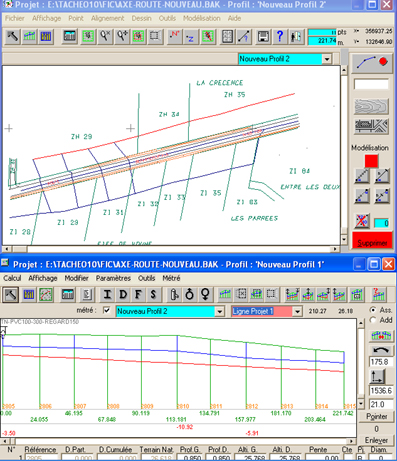Click the red Modélisation color swatch

[371, 161]
